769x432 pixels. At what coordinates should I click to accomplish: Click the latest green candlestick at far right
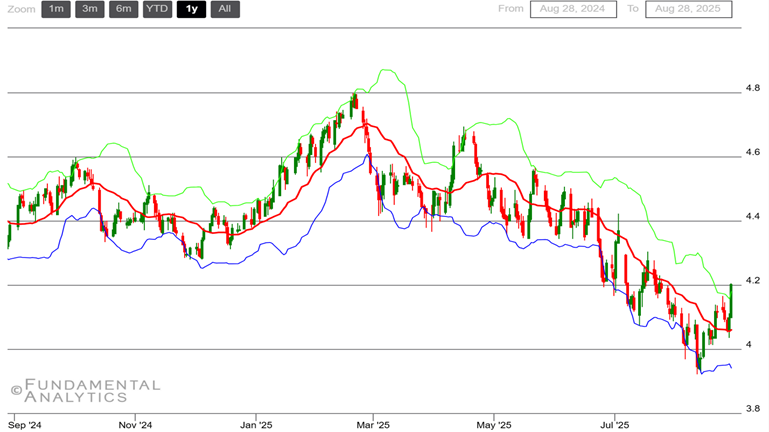(731, 300)
